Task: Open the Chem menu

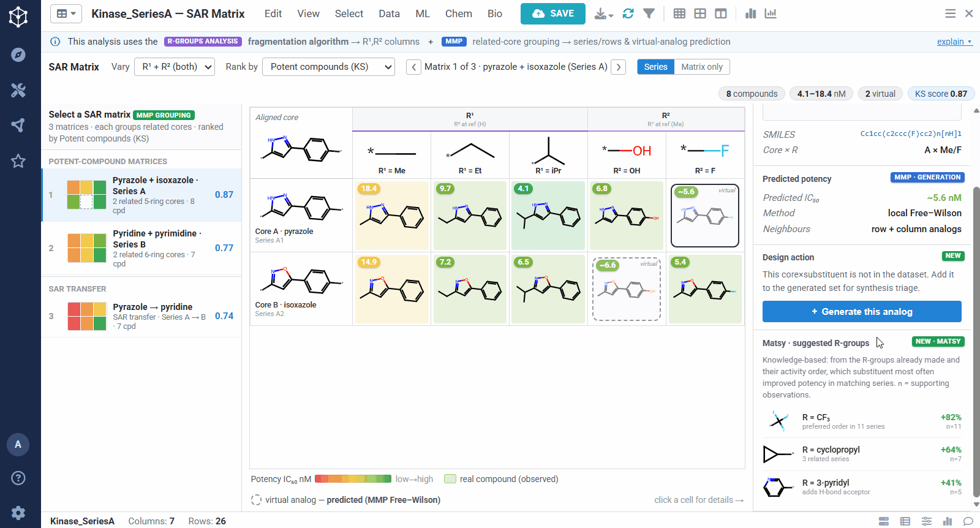Action: 459,13
